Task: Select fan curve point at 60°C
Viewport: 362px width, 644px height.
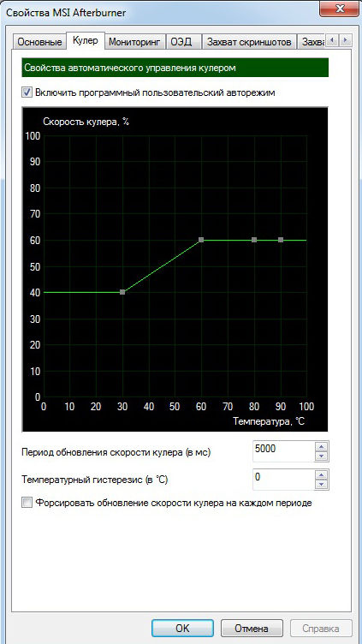Action: [201, 240]
